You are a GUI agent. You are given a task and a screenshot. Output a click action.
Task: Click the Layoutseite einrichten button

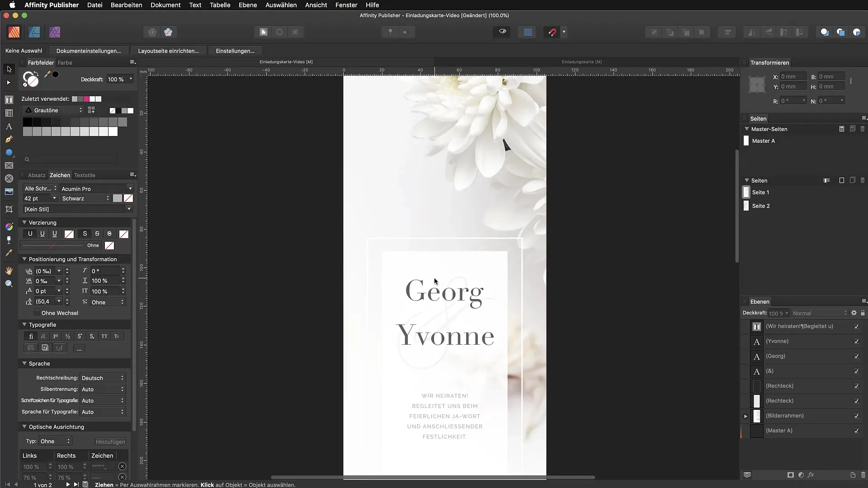(168, 51)
